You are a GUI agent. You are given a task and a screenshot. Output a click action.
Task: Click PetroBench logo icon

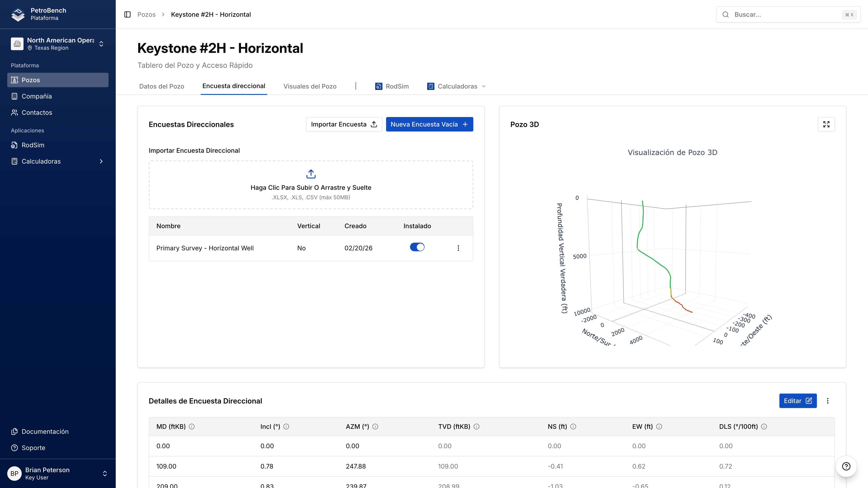pyautogui.click(x=18, y=14)
